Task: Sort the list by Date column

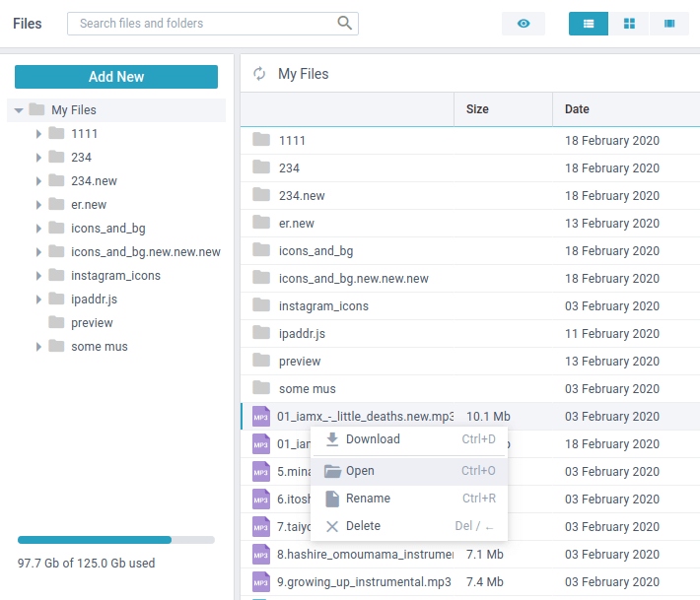Action: pyautogui.click(x=626, y=109)
